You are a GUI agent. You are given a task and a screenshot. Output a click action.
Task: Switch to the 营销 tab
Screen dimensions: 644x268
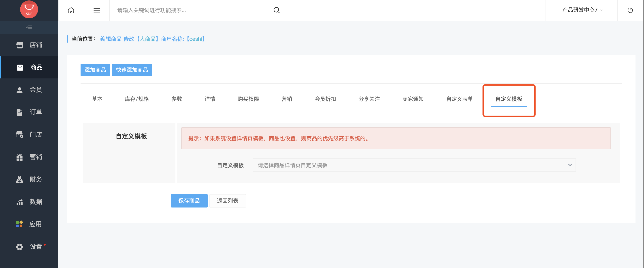point(287,99)
